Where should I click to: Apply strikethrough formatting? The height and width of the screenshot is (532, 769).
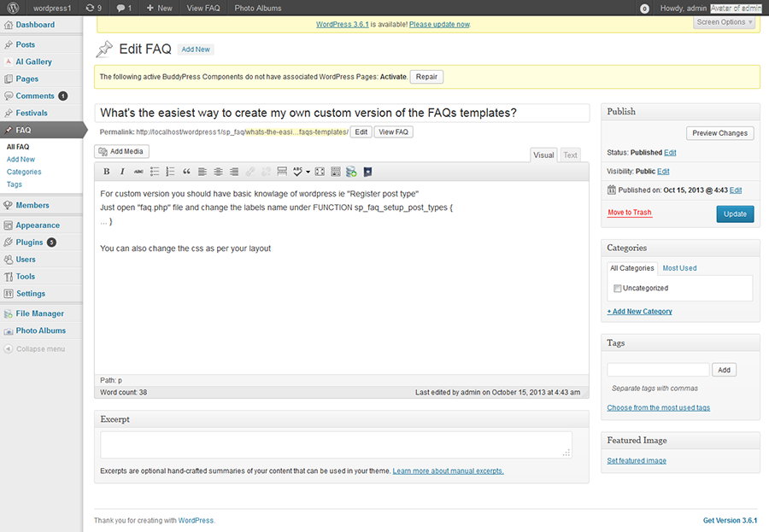click(138, 172)
